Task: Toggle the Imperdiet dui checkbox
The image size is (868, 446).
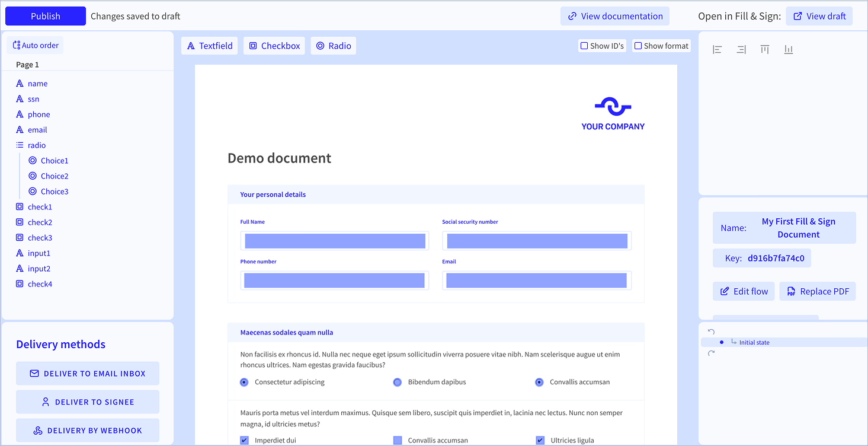Action: click(x=244, y=440)
